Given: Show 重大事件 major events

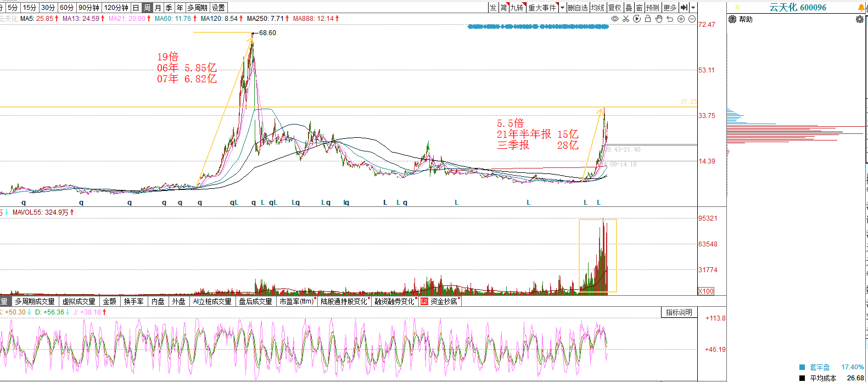Looking at the screenshot, I should click(542, 8).
